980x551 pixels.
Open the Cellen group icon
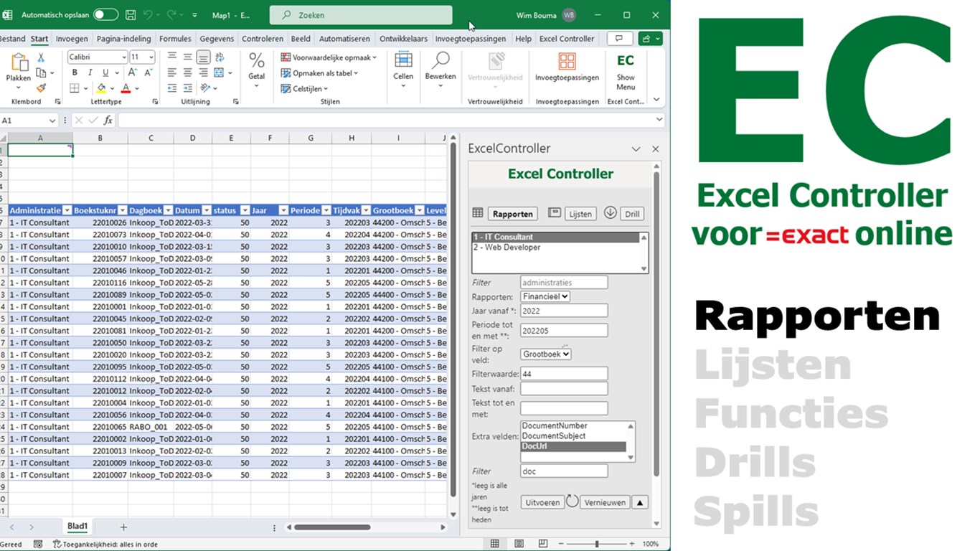click(x=403, y=60)
